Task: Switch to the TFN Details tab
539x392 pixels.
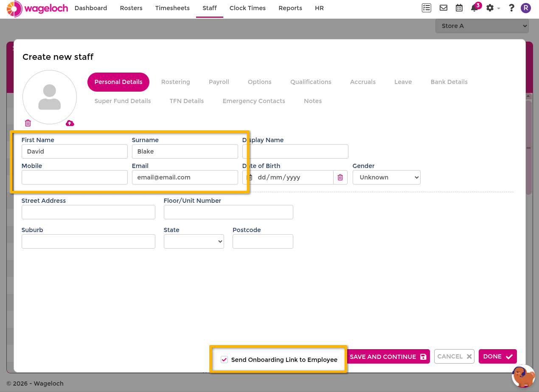Action: tap(187, 101)
